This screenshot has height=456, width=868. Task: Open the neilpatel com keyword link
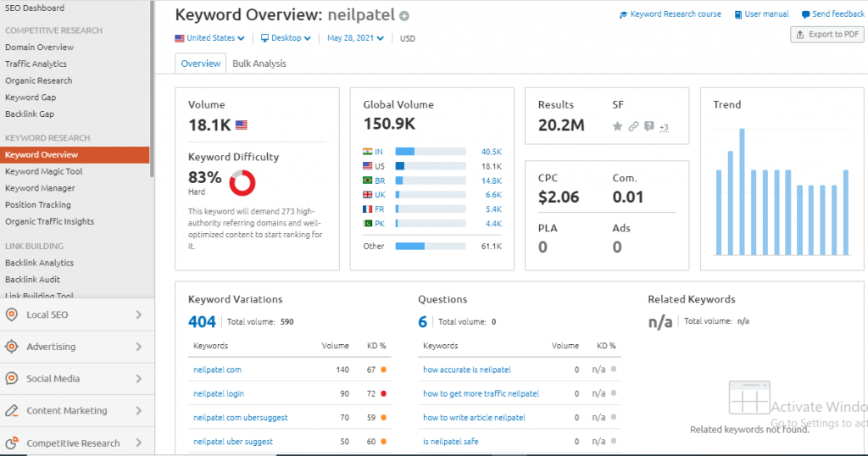[217, 370]
